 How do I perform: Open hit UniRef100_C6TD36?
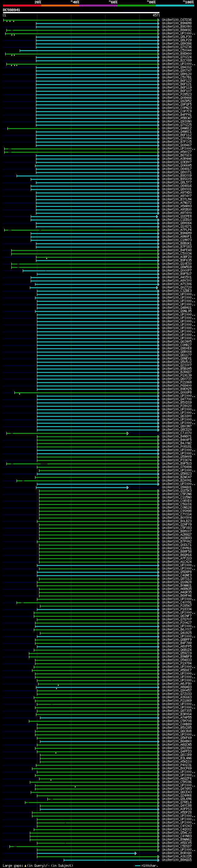pos(176,20)
